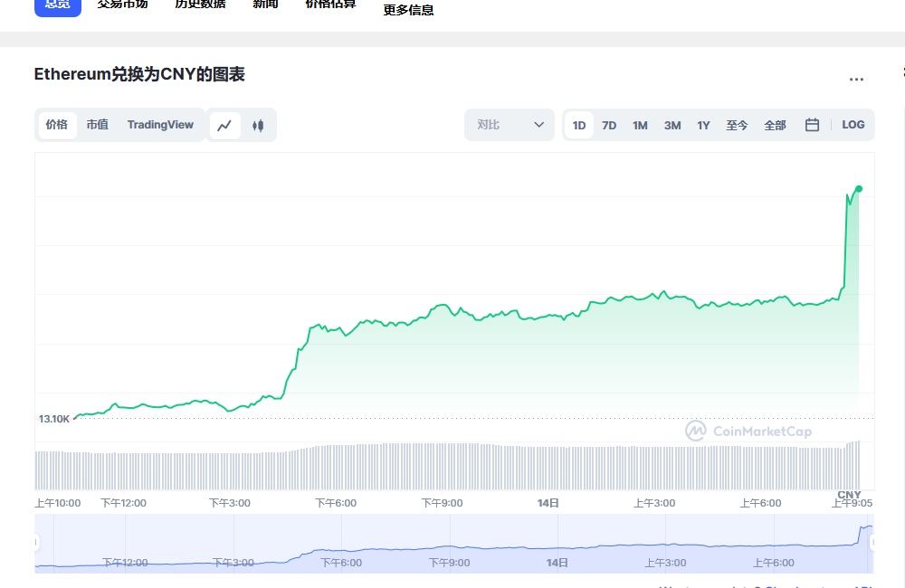Toggle LOG scale on the chart
Screen dimensions: 905x588
(853, 125)
